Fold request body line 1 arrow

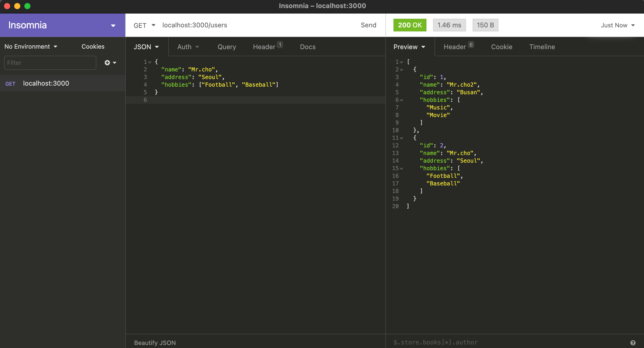click(x=150, y=62)
